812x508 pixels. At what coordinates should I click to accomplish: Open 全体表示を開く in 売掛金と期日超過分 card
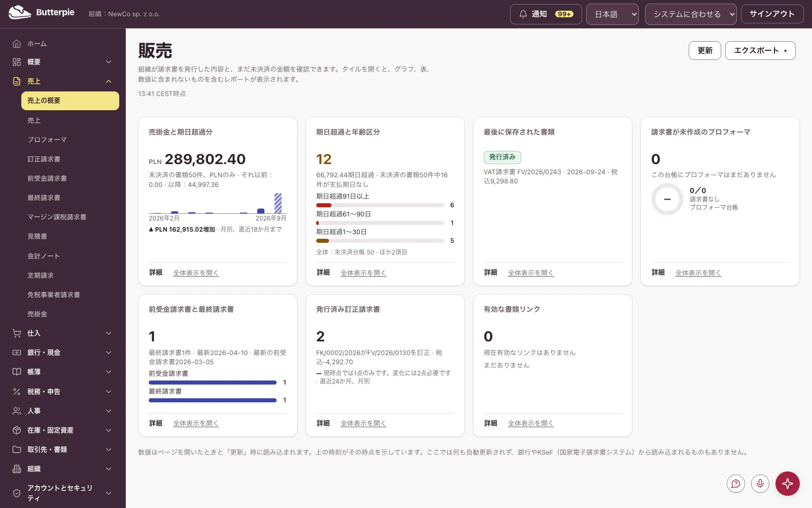click(x=196, y=273)
